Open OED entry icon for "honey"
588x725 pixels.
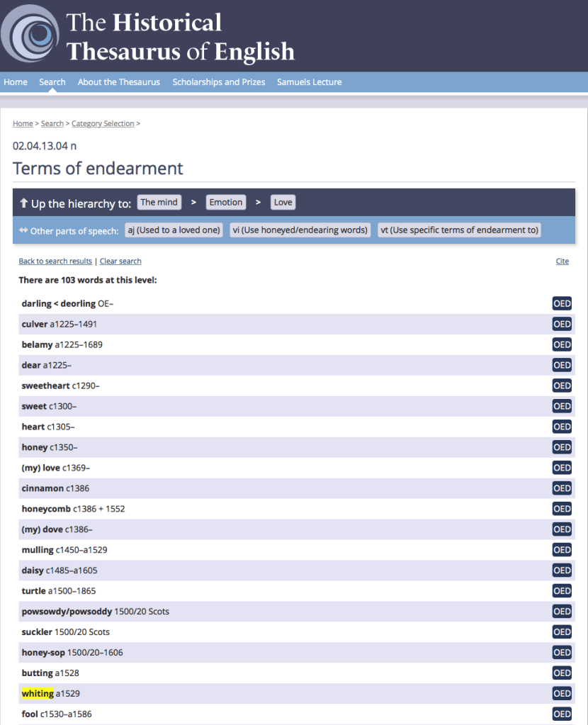point(562,447)
